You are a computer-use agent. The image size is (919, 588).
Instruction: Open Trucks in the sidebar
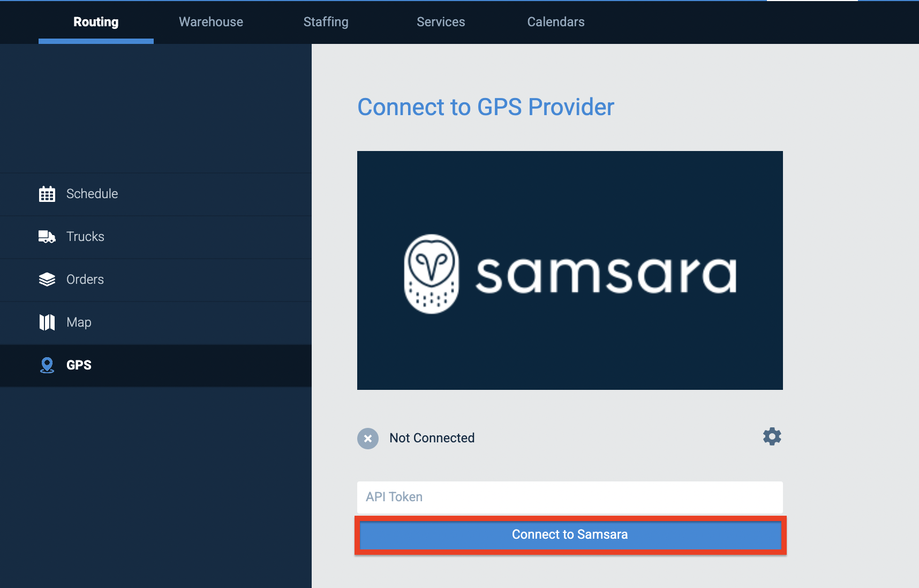click(x=156, y=237)
